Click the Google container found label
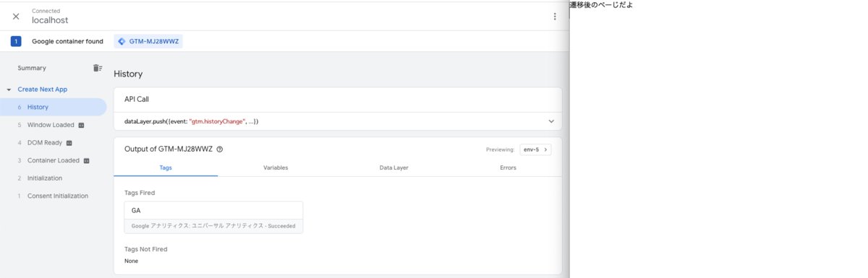The height and width of the screenshot is (278, 868). pos(67,41)
